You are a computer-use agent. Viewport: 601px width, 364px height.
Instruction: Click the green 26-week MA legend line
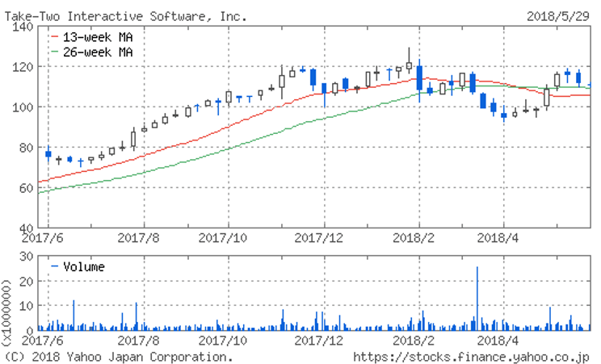[x=54, y=52]
